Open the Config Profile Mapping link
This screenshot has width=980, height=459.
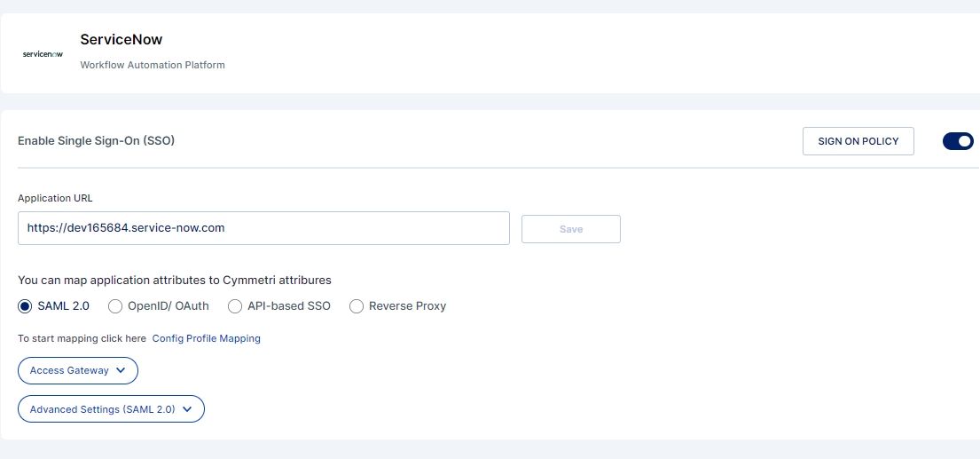[x=207, y=338]
